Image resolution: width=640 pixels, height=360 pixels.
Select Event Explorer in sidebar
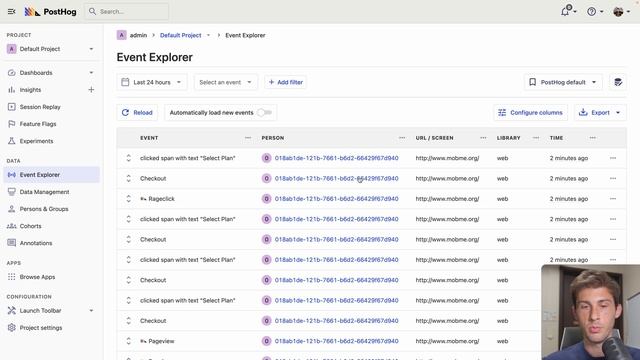[x=51, y=175]
